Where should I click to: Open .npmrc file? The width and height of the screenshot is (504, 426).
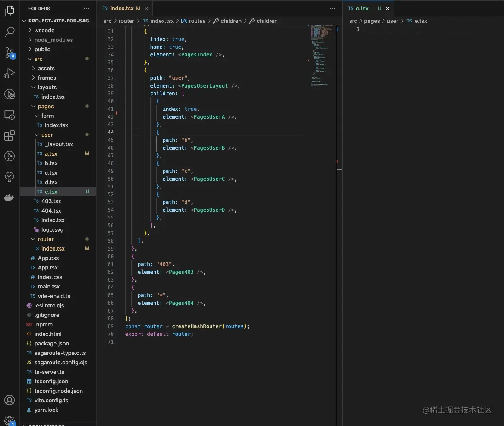[x=59, y=324]
